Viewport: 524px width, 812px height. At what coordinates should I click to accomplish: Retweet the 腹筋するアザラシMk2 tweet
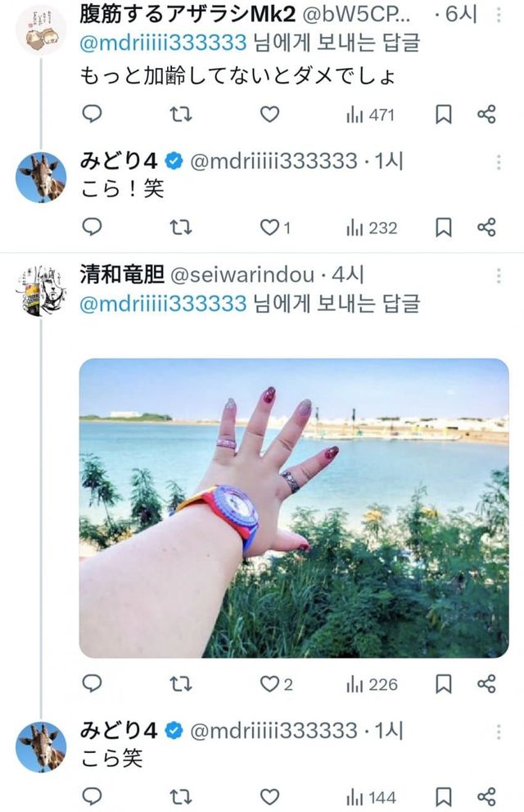point(181,114)
